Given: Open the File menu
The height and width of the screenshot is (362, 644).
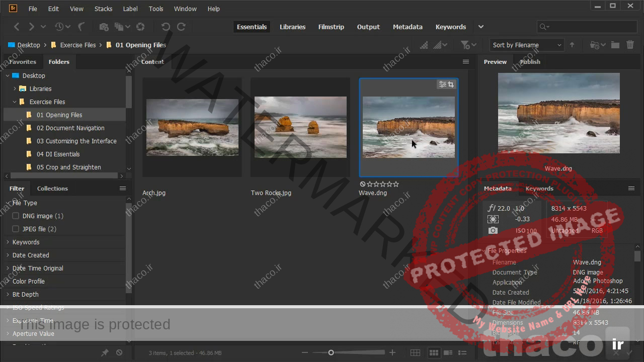Looking at the screenshot, I should (33, 9).
